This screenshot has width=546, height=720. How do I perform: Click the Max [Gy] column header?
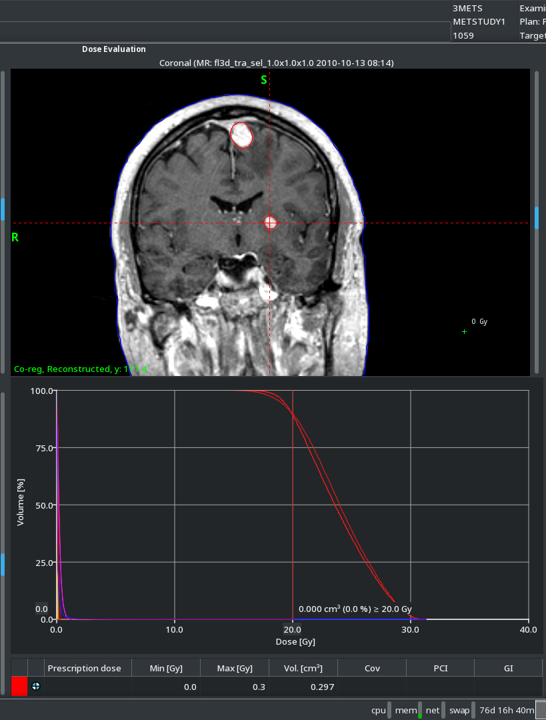[x=235, y=668]
